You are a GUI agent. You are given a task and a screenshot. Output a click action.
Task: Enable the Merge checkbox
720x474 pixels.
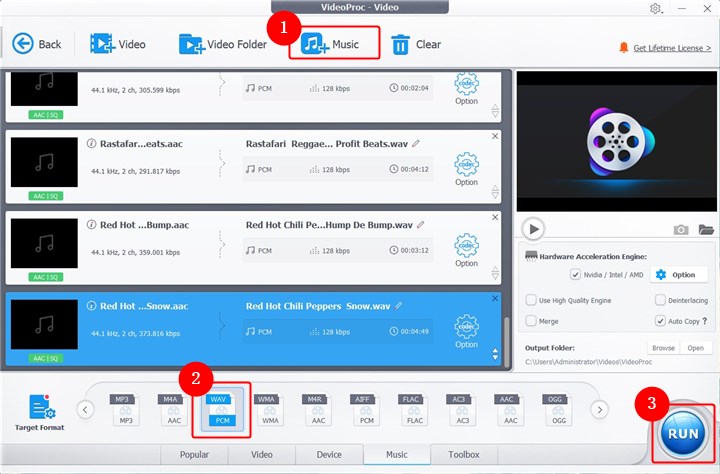pyautogui.click(x=531, y=321)
